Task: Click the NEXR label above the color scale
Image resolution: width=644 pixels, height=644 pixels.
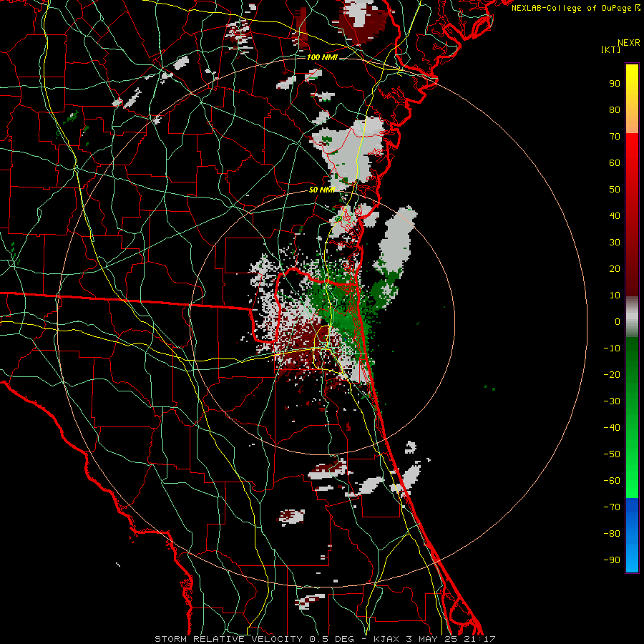Action: pyautogui.click(x=628, y=43)
